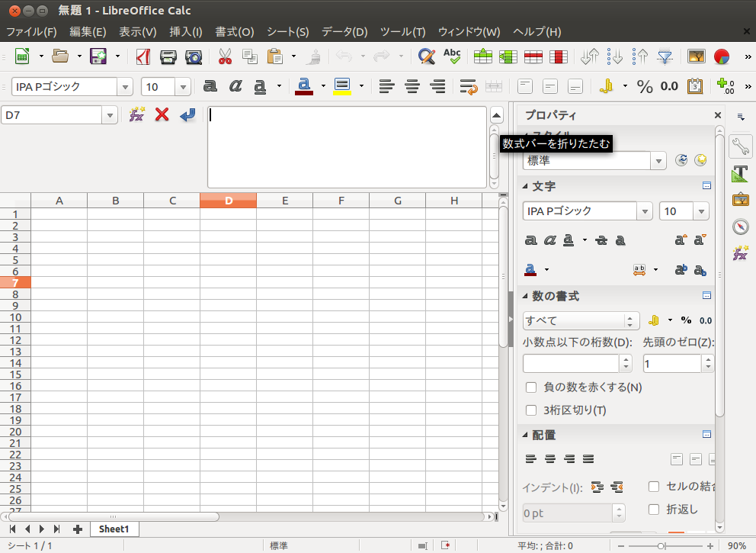Enable 3桁区切り checkbox
Viewport: 756px width, 553px height.
531,410
